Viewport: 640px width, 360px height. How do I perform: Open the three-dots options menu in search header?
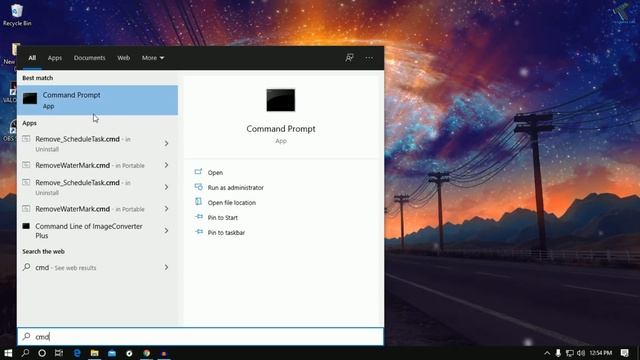click(x=369, y=58)
